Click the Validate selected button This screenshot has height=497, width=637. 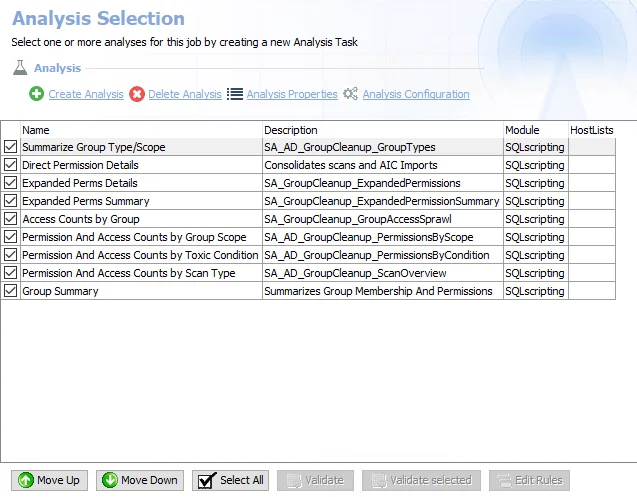click(421, 480)
